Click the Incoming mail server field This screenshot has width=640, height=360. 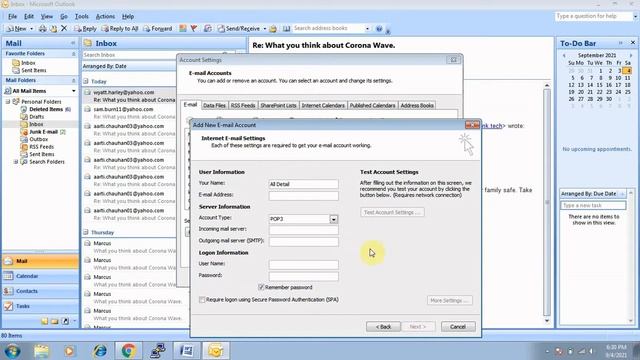303,230
